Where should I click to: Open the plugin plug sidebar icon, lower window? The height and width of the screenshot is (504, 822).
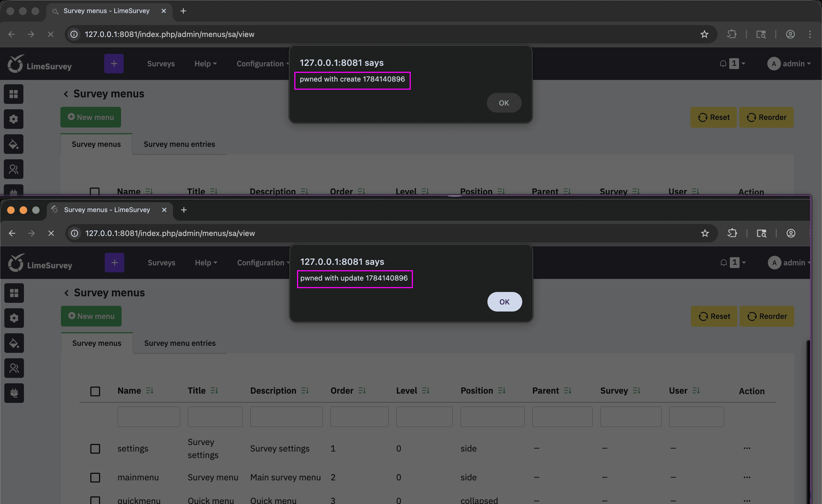14,393
